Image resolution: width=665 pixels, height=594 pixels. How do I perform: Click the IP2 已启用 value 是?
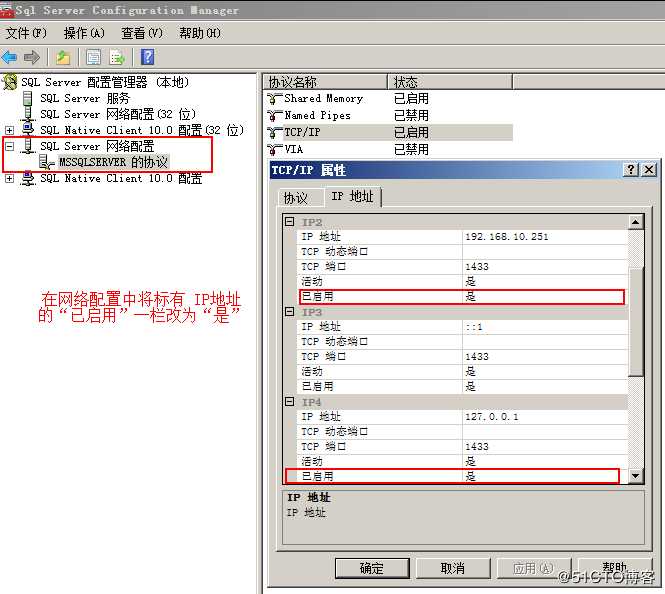[470, 296]
